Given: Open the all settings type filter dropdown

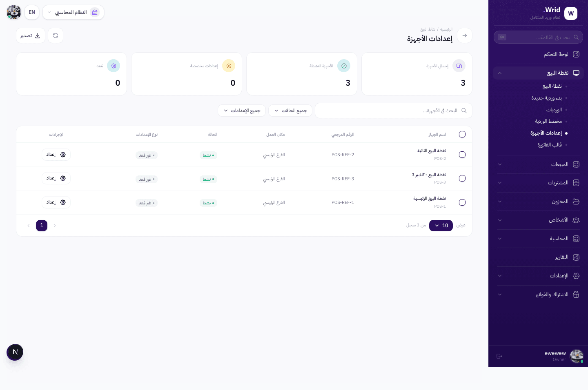Looking at the screenshot, I should point(242,111).
